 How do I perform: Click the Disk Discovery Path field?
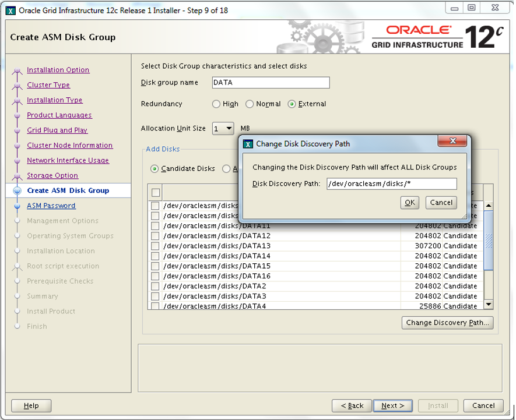(392, 184)
